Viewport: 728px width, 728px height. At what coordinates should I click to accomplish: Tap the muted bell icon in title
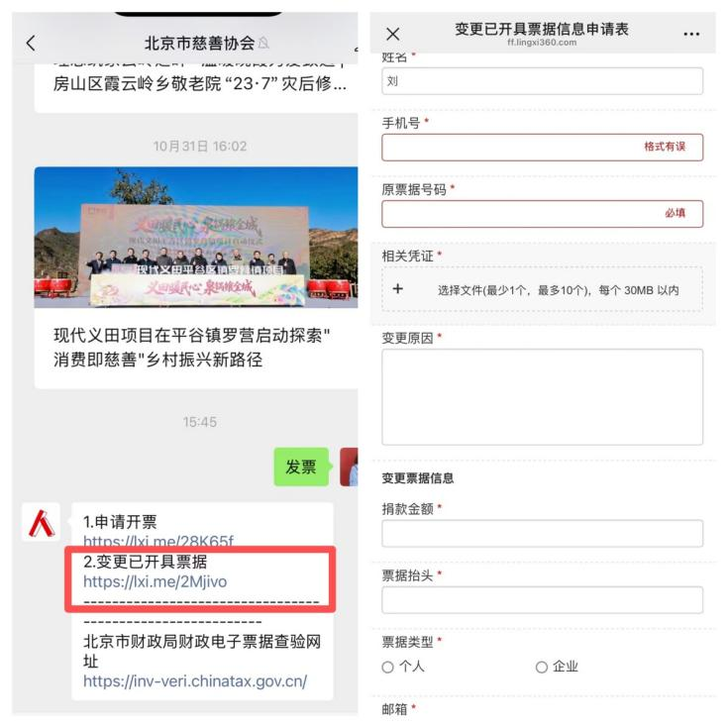click(x=263, y=44)
